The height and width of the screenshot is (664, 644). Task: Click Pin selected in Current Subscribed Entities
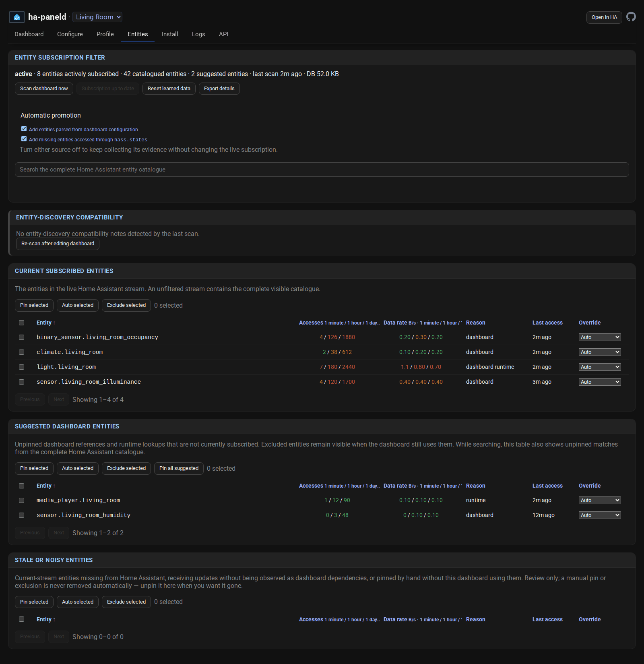(x=34, y=305)
